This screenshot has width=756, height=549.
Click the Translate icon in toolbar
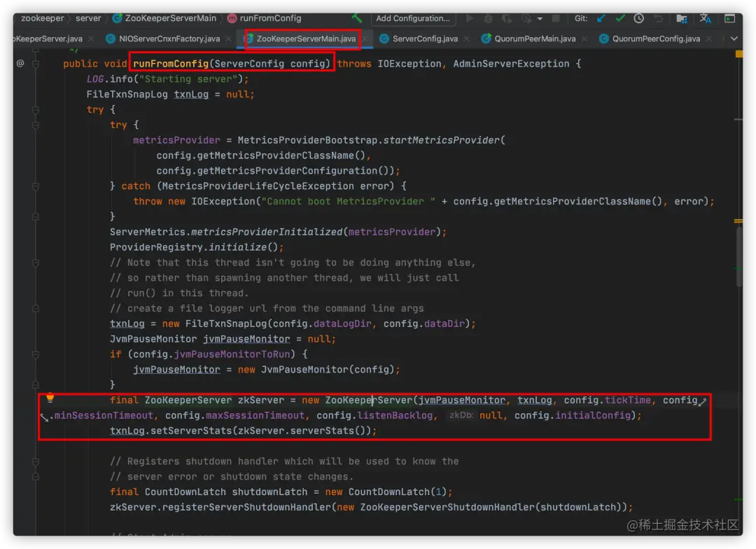point(705,18)
